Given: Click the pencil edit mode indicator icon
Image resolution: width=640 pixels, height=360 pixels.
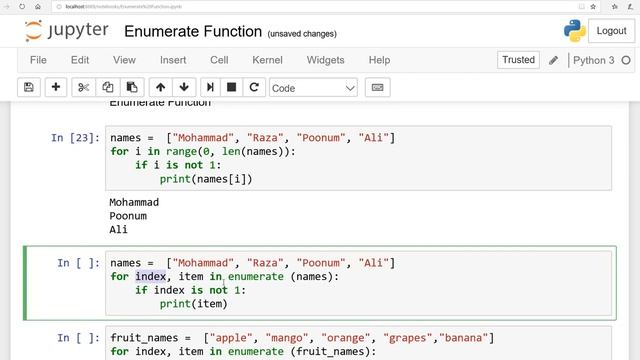Looking at the screenshot, I should [x=553, y=60].
